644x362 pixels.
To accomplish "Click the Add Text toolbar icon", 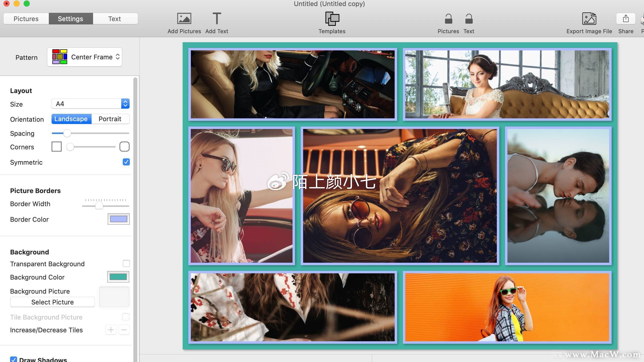I will (217, 19).
